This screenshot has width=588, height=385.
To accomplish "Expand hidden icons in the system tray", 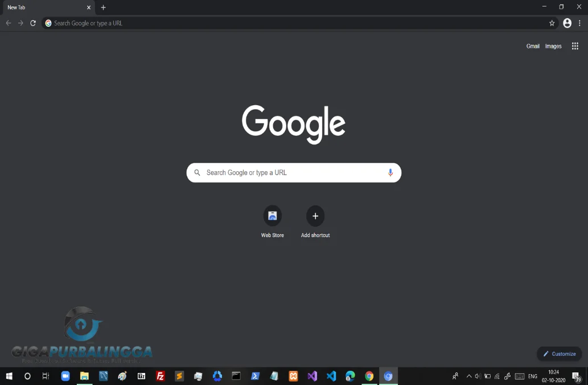I will point(468,376).
